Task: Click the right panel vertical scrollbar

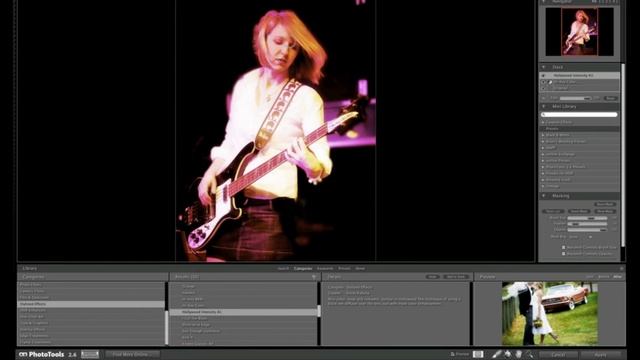Action: click(x=623, y=155)
